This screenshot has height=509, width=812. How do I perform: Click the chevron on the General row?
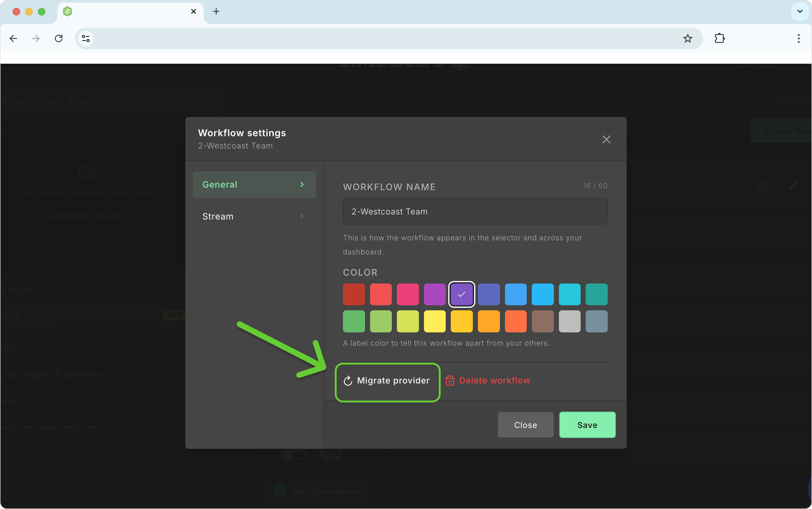(x=302, y=184)
